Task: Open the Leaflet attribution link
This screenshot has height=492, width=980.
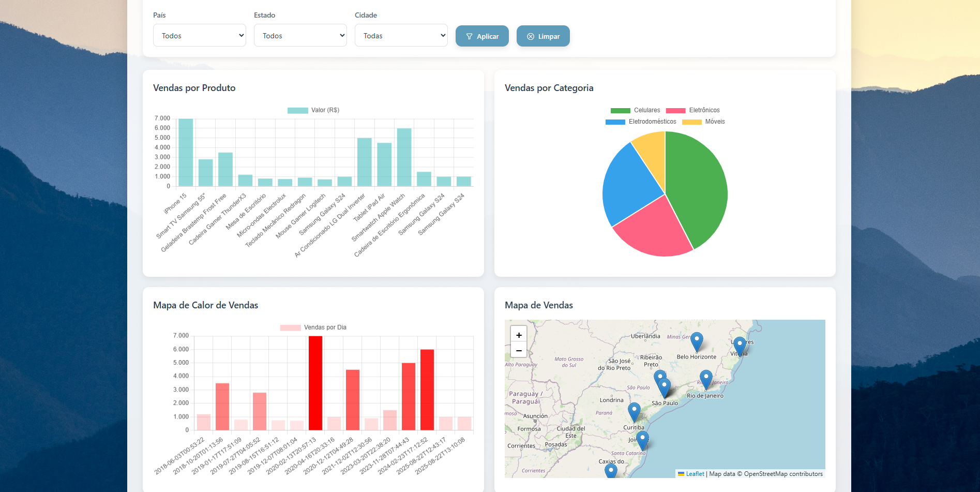Action: click(695, 474)
